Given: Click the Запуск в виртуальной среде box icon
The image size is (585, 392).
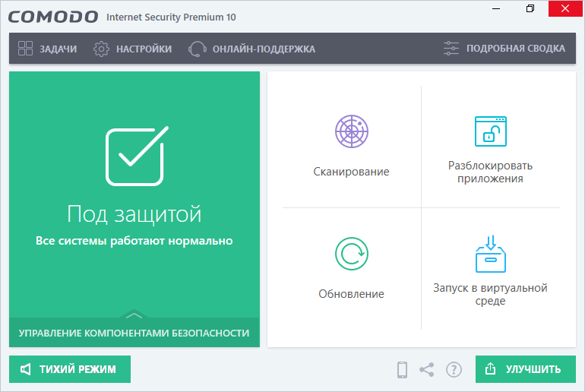Looking at the screenshot, I should pyautogui.click(x=490, y=254).
